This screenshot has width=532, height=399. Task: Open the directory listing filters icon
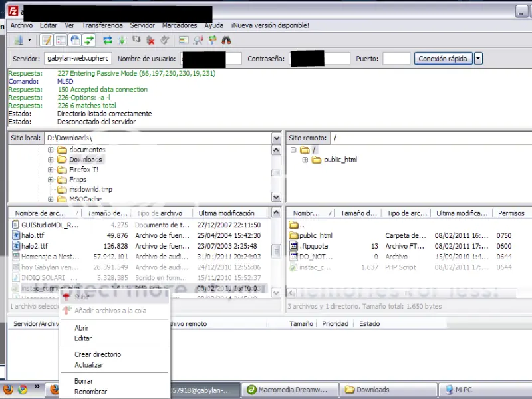pyautogui.click(x=184, y=41)
